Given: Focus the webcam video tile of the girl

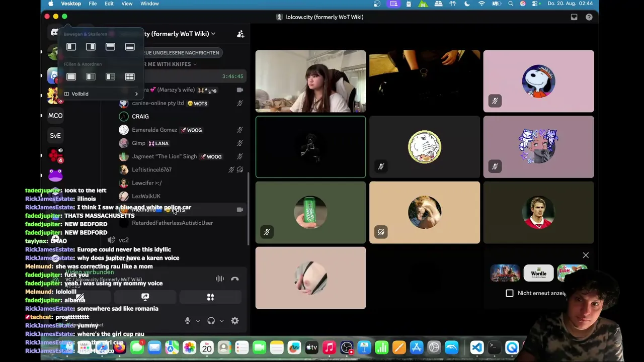Looking at the screenshot, I should click(310, 81).
